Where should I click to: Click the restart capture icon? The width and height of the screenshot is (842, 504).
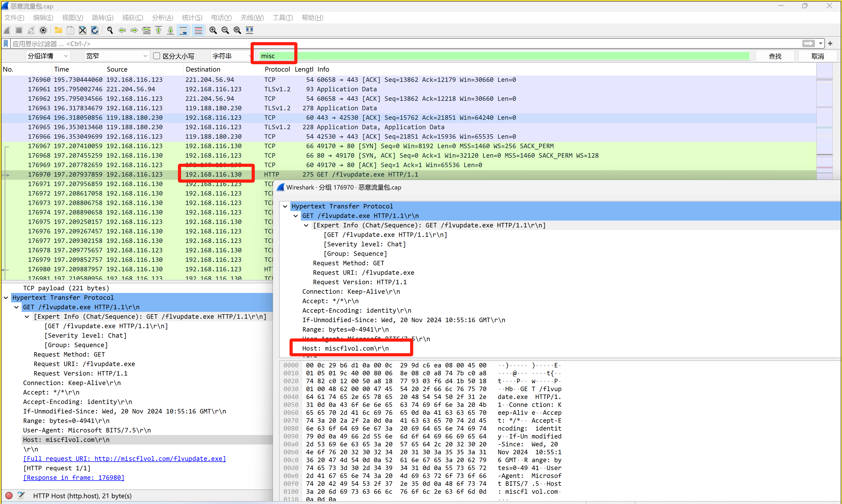click(x=31, y=30)
